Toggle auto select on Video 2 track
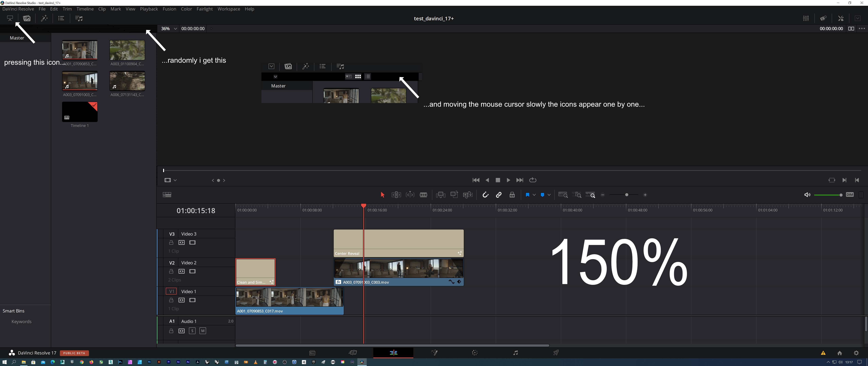 click(182, 271)
